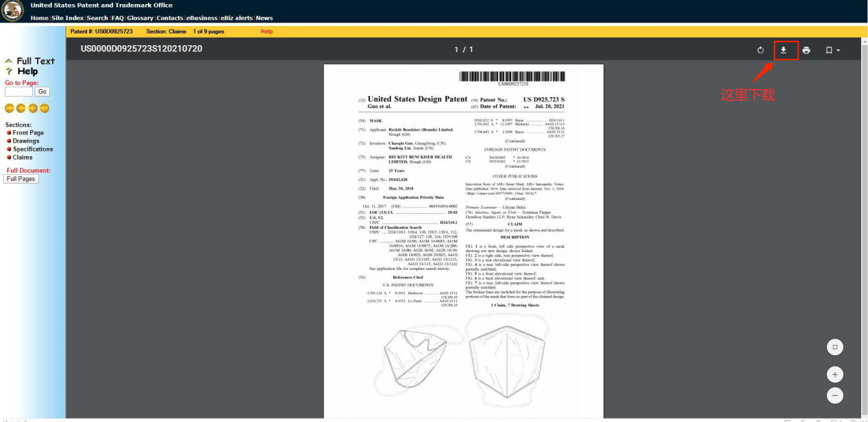This screenshot has width=868, height=422.
Task: Open the PDF bookmark dropdown
Action: 832,50
